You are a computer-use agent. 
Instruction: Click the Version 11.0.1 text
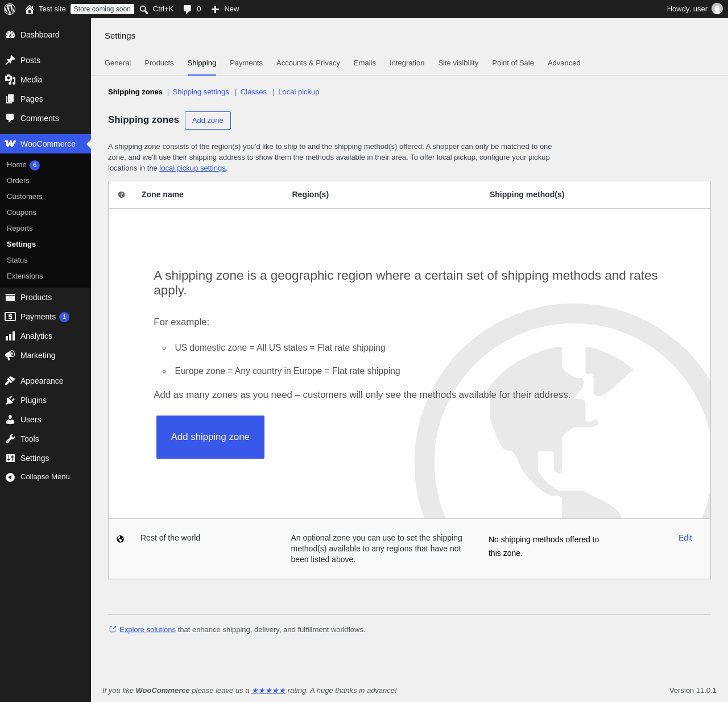coord(693,691)
